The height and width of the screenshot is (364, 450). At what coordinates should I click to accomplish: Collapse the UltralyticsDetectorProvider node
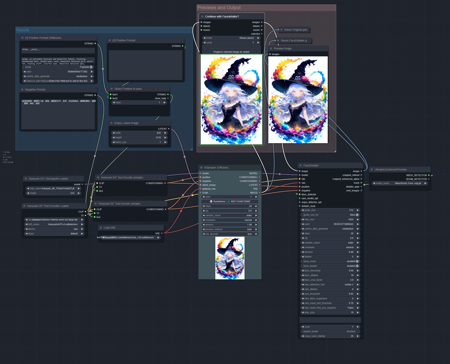(372, 170)
